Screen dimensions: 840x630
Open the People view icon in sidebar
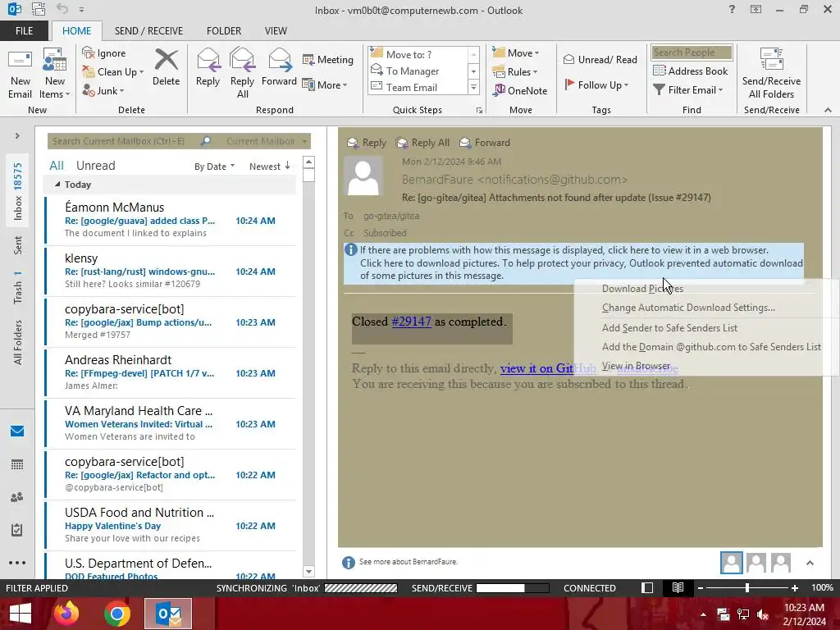pyautogui.click(x=17, y=497)
